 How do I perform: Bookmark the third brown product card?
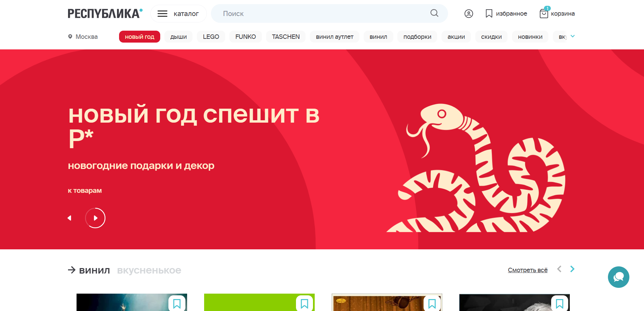(432, 303)
